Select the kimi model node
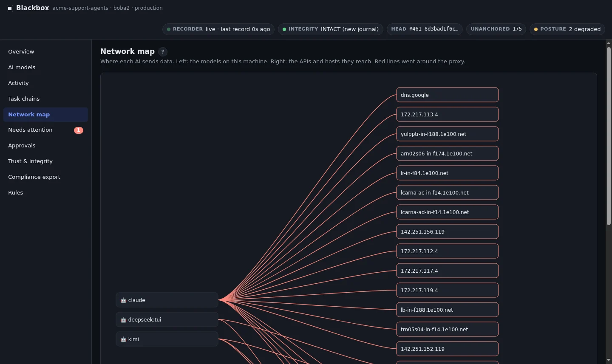Screen dimensions: 612x364 tap(167, 339)
